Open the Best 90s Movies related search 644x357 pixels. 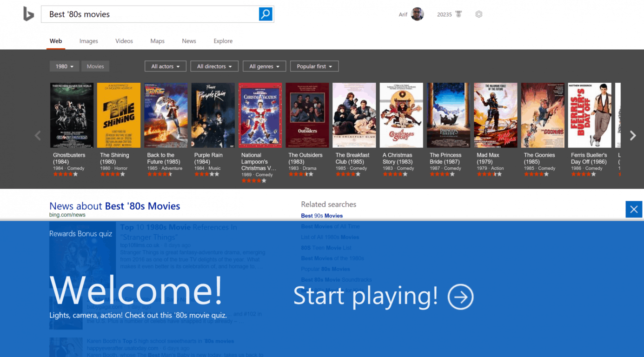click(322, 216)
